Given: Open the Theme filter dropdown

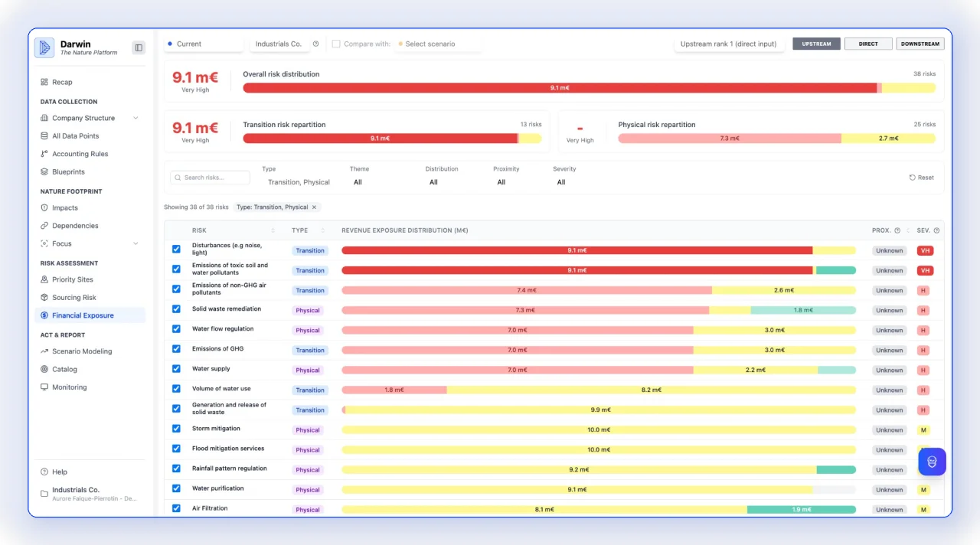Looking at the screenshot, I should [360, 182].
